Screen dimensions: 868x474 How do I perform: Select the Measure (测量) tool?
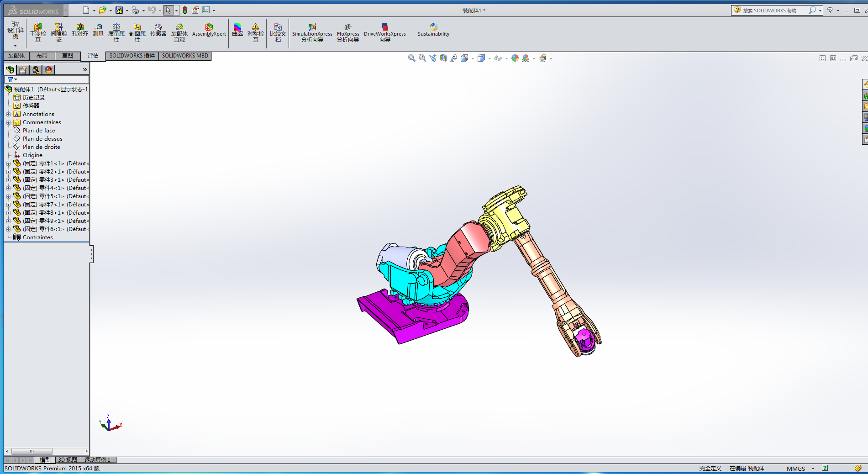(x=98, y=30)
